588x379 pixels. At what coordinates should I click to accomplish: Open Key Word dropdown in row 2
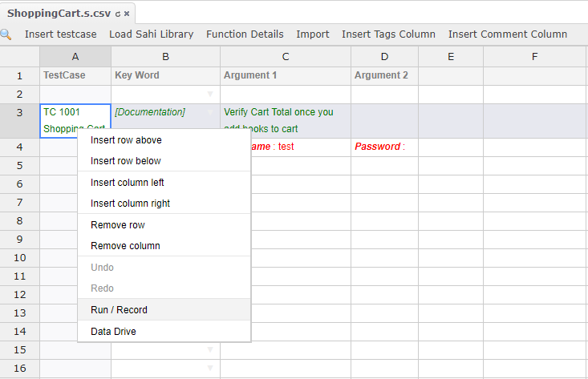point(210,95)
